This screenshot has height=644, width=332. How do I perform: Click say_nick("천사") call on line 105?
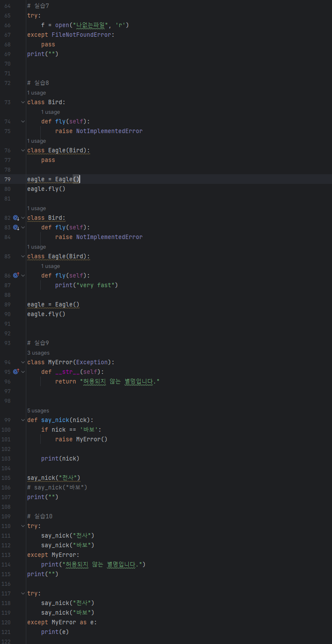[53, 478]
